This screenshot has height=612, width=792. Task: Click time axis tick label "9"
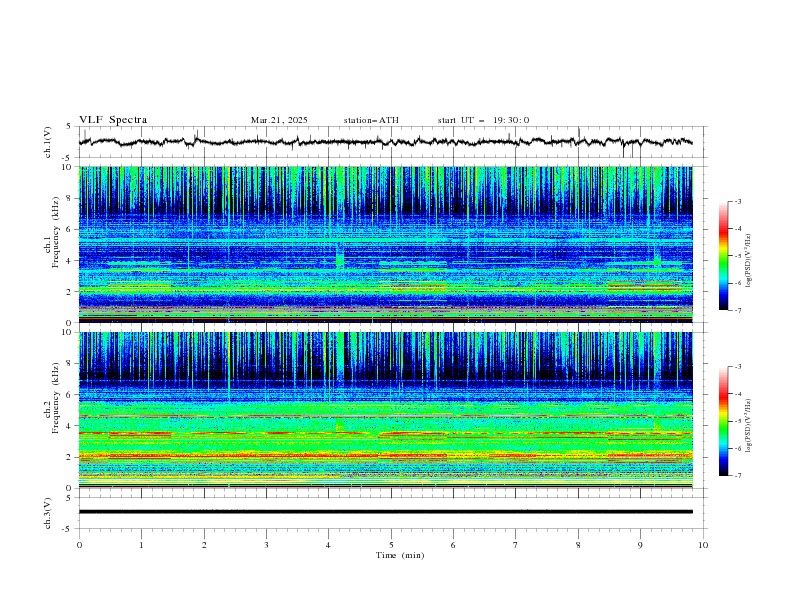[640, 545]
